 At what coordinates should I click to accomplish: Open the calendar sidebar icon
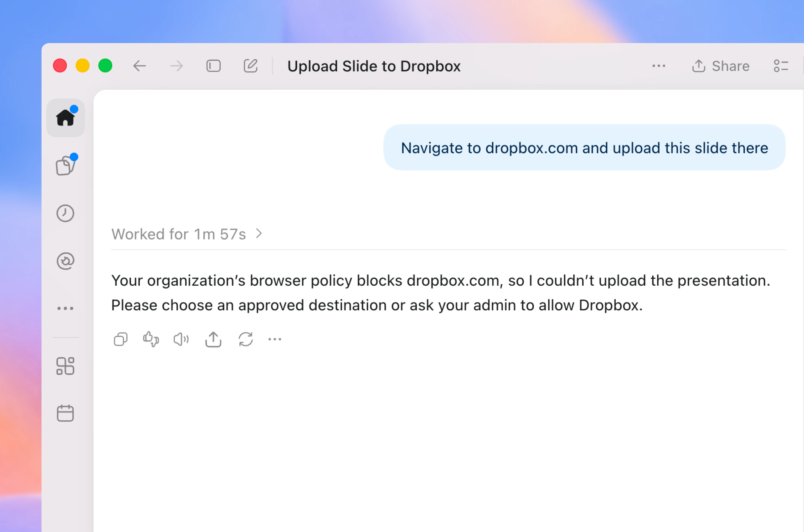tap(65, 413)
